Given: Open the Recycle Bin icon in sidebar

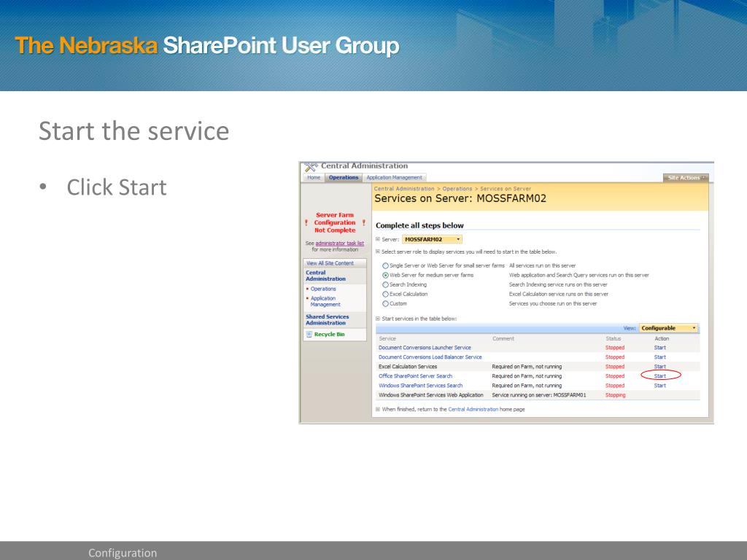Looking at the screenshot, I should pos(309,334).
